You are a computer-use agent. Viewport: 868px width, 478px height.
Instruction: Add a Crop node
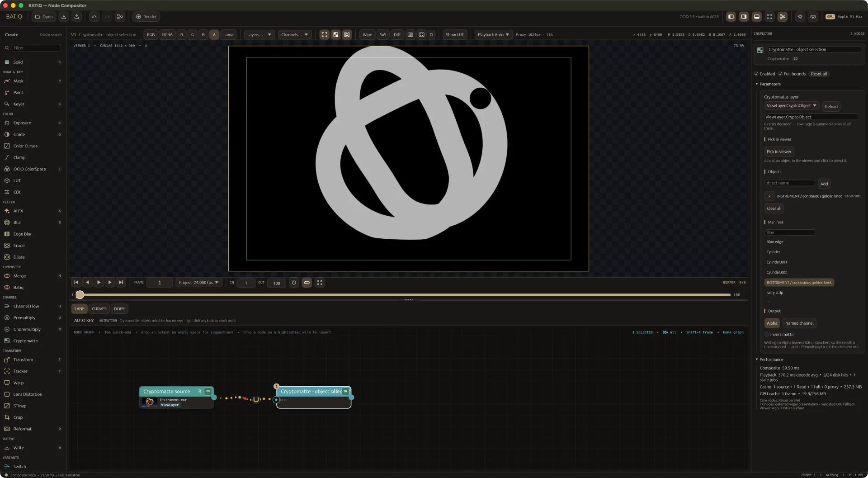[x=33, y=417]
